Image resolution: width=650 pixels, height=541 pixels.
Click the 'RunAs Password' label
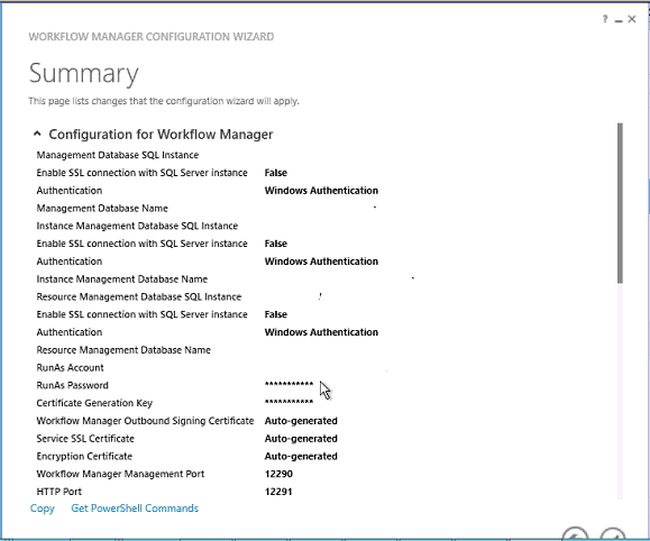72,386
